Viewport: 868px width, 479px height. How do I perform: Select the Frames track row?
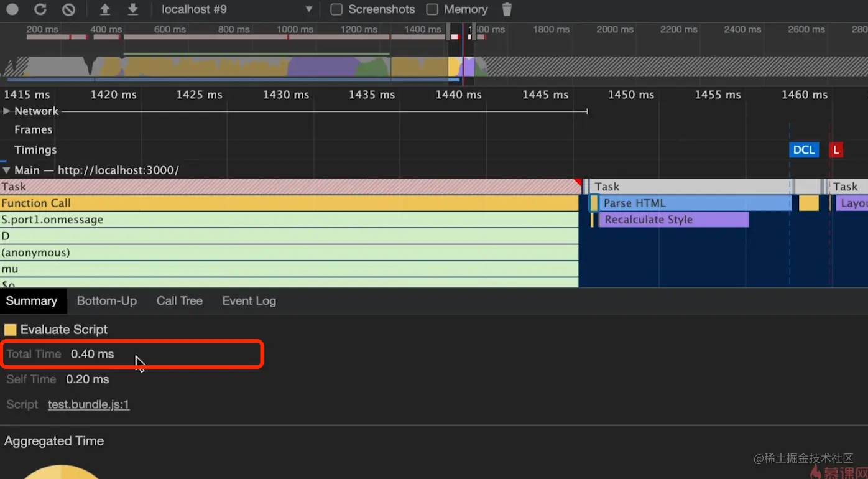[x=34, y=130]
